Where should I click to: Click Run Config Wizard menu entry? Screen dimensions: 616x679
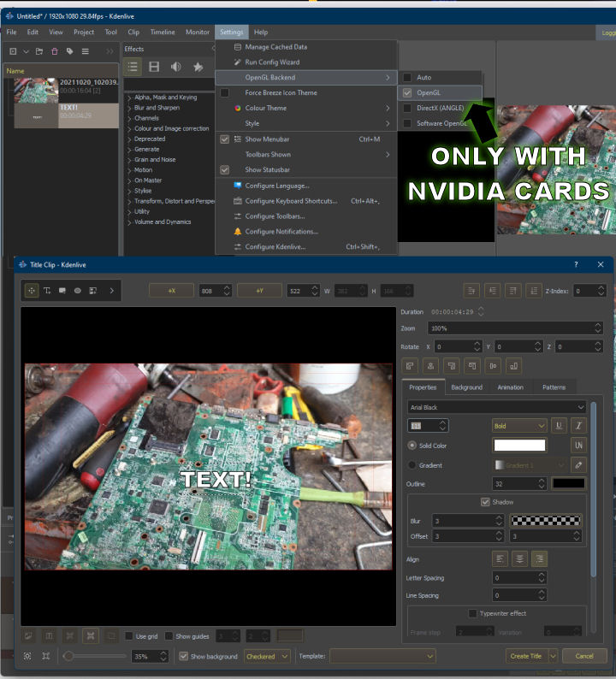click(x=306, y=62)
